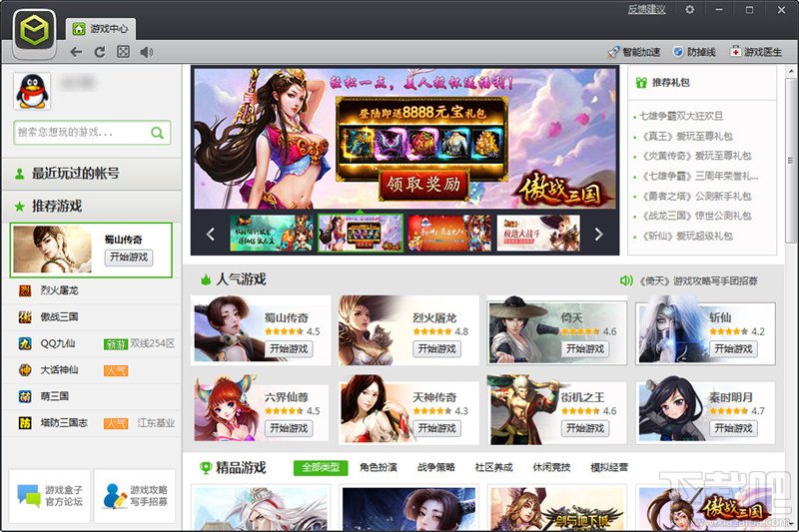
Task: Select 萌三国 in sidebar list
Action: pos(92,396)
